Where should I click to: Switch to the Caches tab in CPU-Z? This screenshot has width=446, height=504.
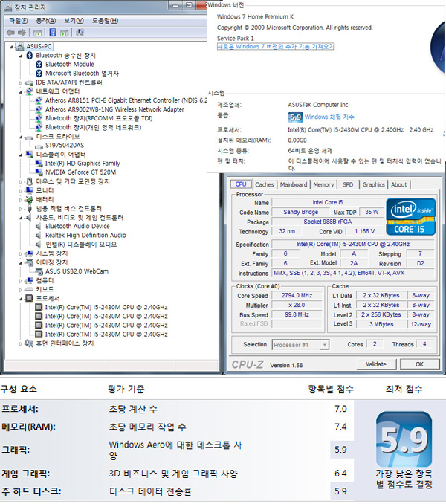[x=265, y=184]
